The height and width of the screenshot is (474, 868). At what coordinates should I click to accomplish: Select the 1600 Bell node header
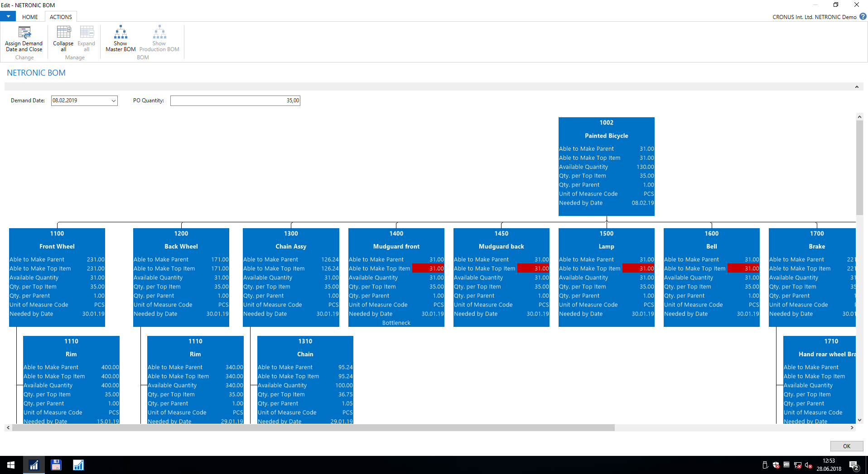coord(712,240)
